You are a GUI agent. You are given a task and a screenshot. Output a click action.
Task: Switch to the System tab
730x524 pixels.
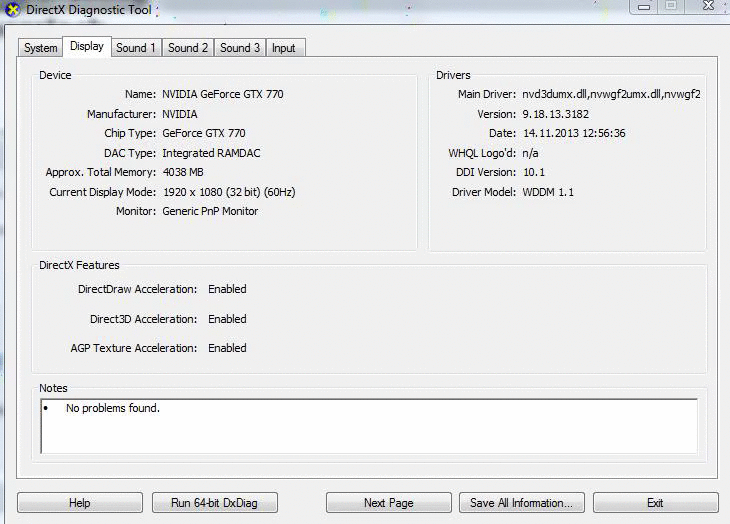tap(41, 48)
